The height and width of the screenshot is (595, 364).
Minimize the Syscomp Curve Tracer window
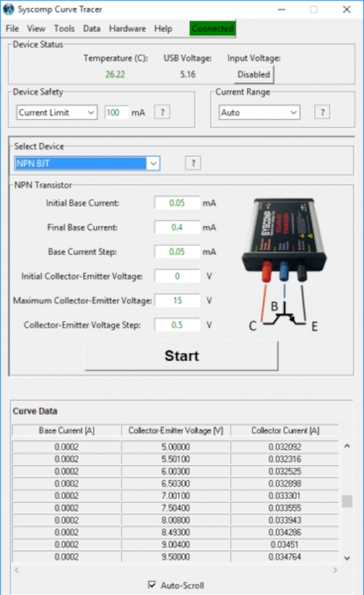[282, 9]
